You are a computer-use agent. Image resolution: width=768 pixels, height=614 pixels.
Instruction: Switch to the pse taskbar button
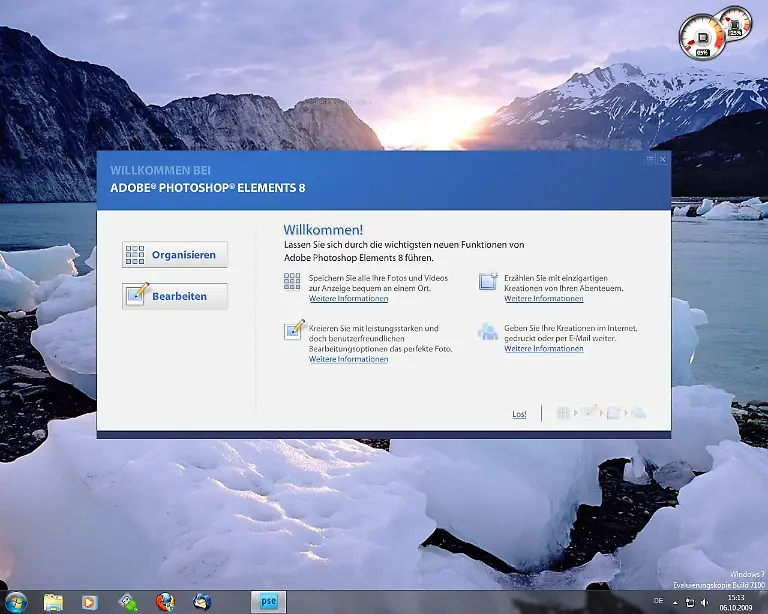pyautogui.click(x=268, y=601)
